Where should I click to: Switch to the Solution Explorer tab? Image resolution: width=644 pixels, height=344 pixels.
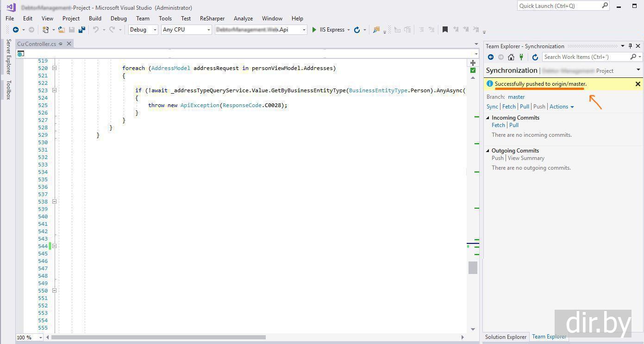(x=506, y=337)
